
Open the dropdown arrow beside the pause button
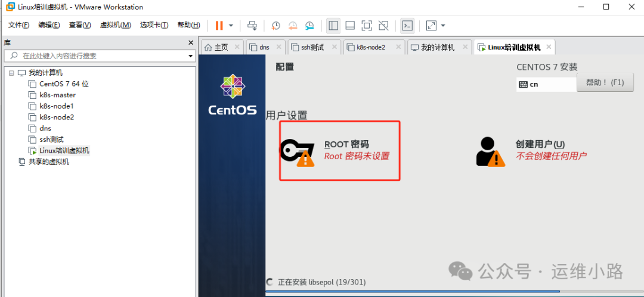pos(231,26)
